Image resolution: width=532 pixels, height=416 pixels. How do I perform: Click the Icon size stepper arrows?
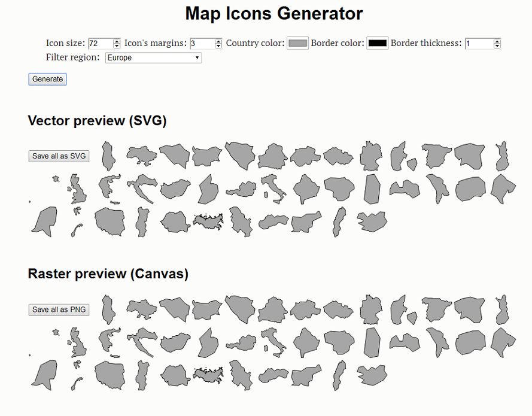pyautogui.click(x=117, y=44)
